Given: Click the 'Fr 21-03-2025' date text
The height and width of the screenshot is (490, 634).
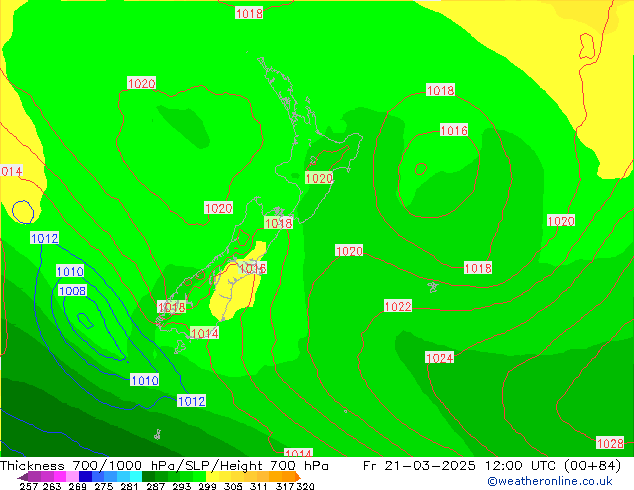Looking at the screenshot, I should click(419, 466).
